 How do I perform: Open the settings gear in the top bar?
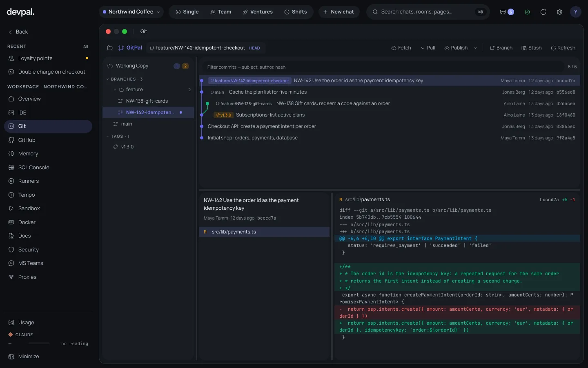559,12
